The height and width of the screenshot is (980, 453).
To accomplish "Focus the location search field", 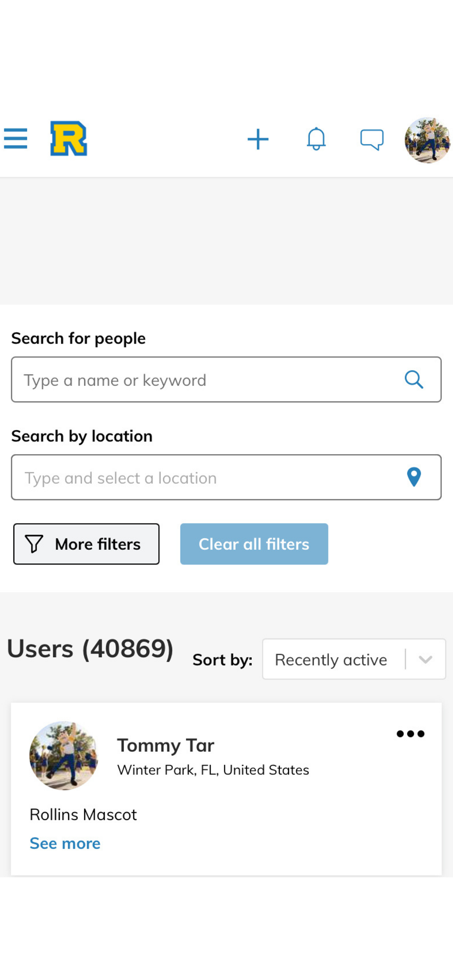I will tap(226, 477).
